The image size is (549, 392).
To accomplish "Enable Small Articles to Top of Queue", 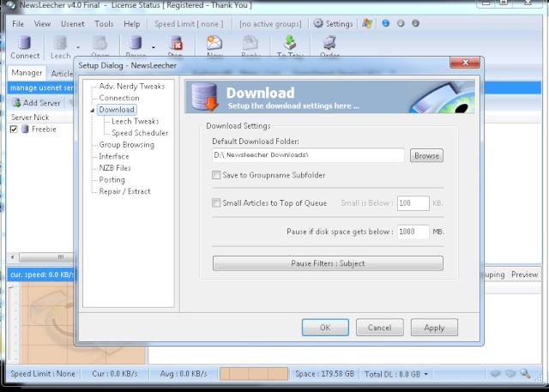I will (216, 202).
